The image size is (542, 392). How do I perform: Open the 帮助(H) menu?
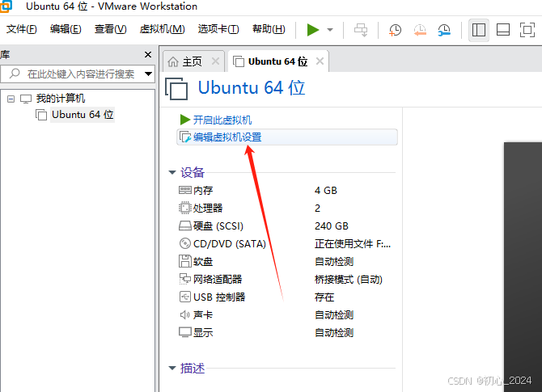269,29
